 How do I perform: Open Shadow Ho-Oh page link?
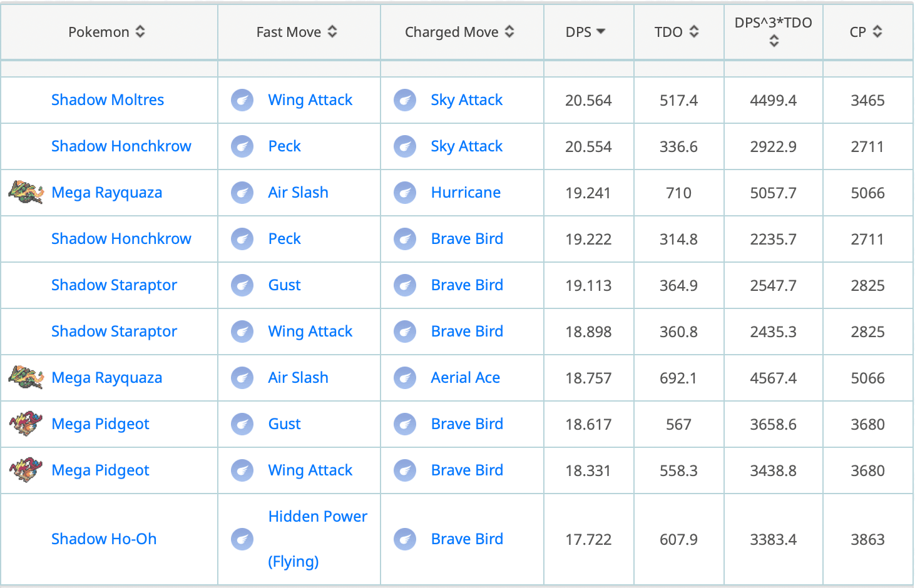104,539
